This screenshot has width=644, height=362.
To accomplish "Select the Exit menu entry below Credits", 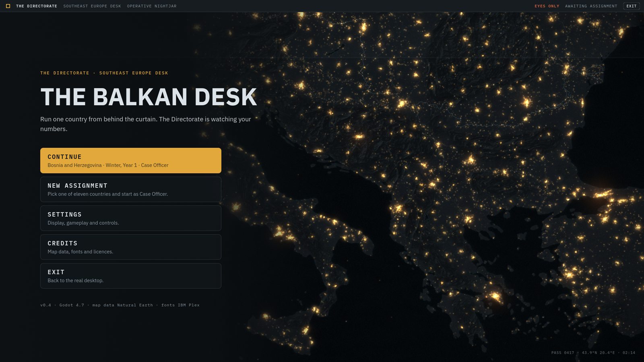I will [x=131, y=276].
